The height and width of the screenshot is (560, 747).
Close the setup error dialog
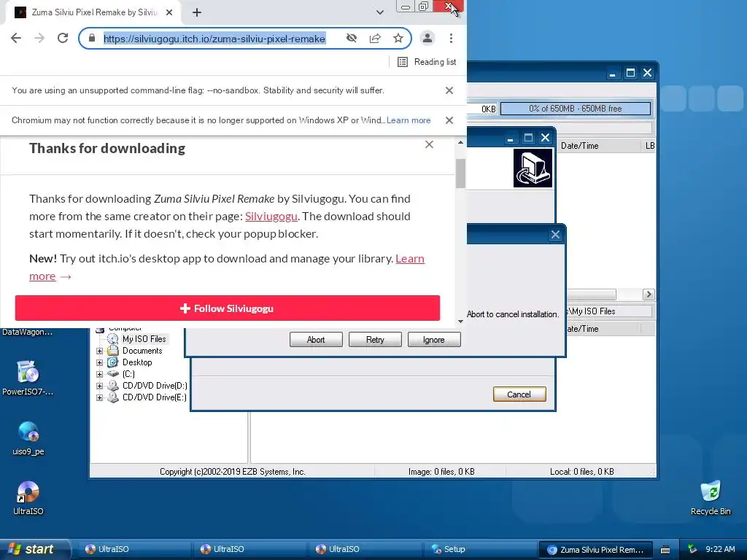(555, 234)
